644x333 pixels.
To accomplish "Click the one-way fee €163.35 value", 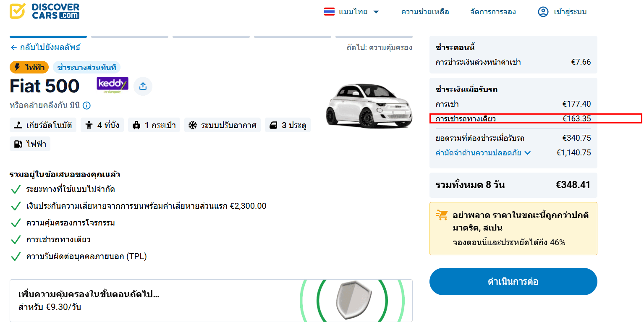I will pos(576,118).
